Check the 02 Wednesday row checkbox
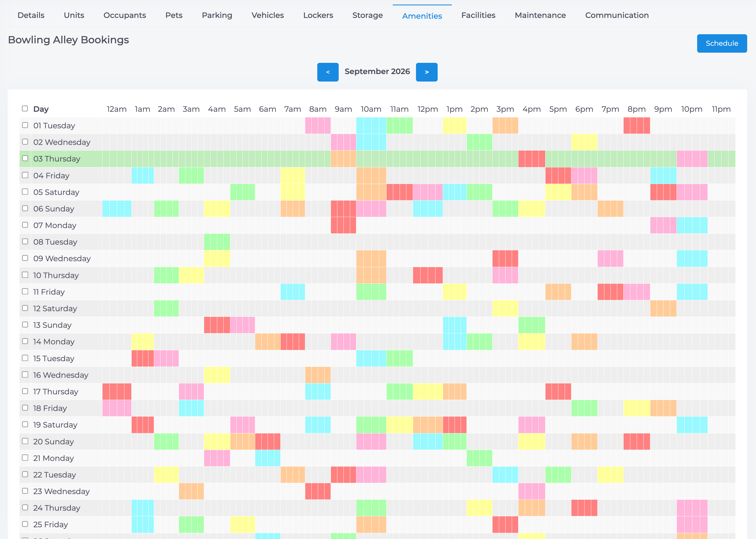This screenshot has height=539, width=756. click(x=25, y=142)
